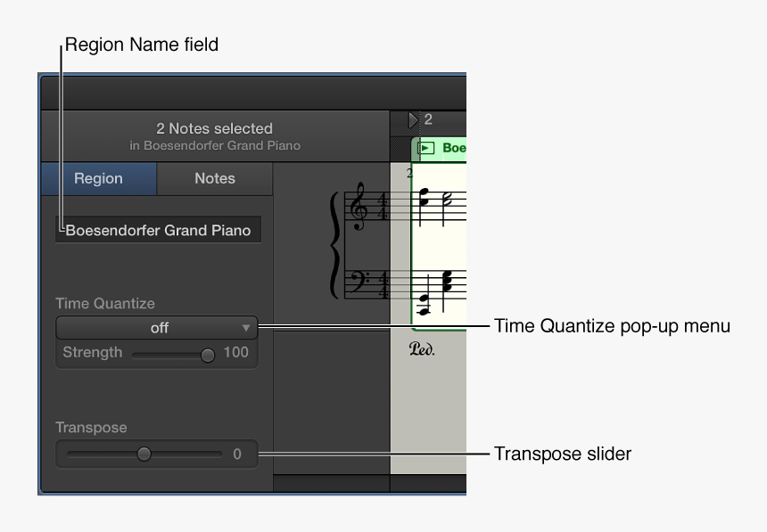Click the Time Quantize label
Image resolution: width=767 pixels, height=532 pixels.
[105, 303]
